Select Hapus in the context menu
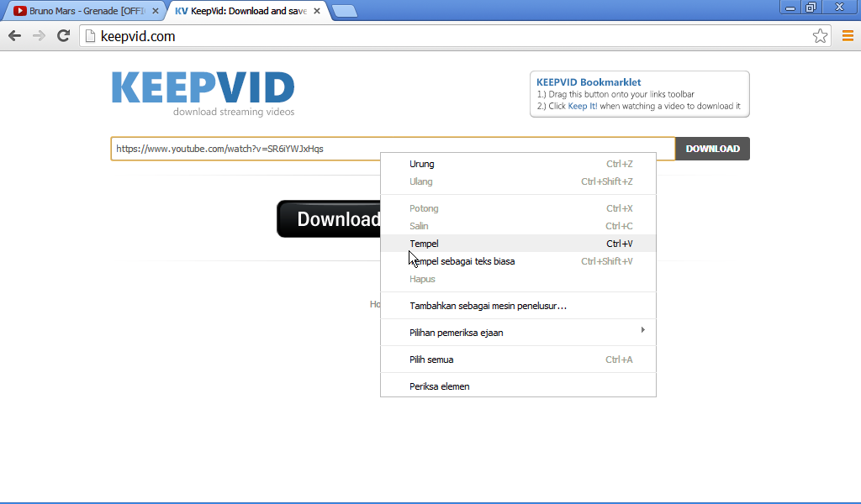This screenshot has height=504, width=861. [x=518, y=279]
